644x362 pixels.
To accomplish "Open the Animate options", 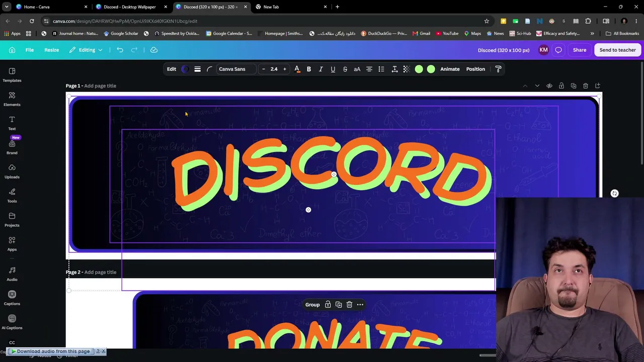I will [450, 69].
